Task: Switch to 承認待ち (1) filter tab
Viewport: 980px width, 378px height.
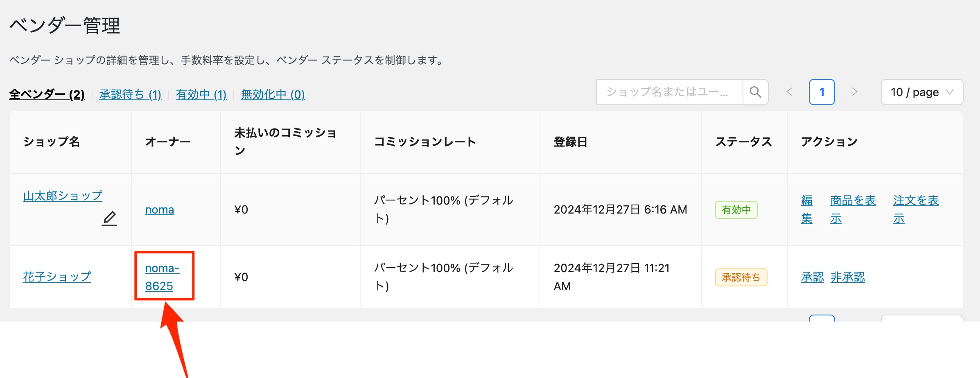Action: (x=130, y=94)
